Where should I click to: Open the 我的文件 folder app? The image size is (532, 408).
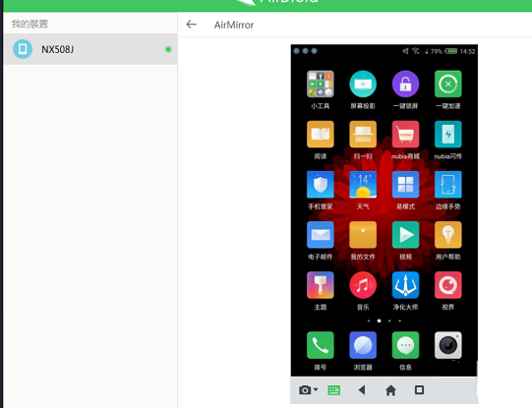(363, 235)
